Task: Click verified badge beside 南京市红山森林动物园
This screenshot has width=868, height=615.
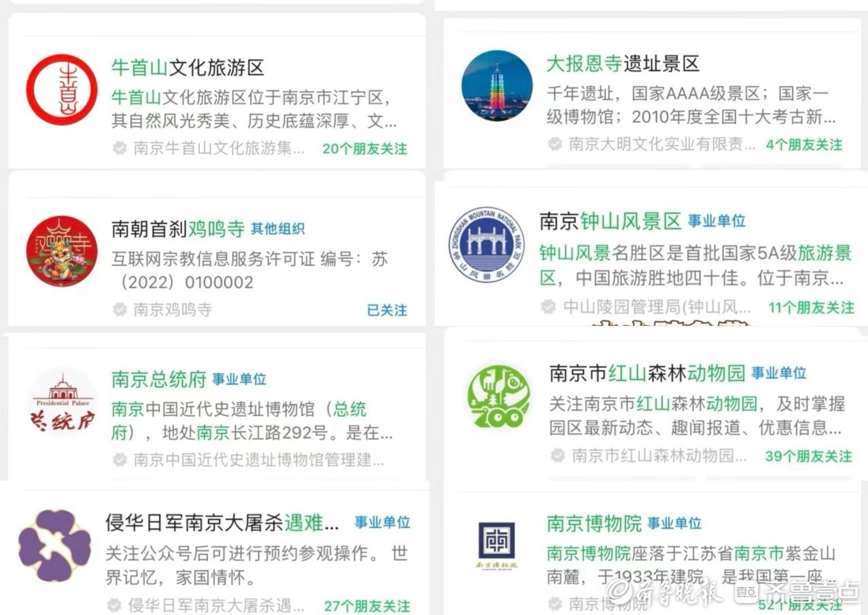Action: [558, 455]
